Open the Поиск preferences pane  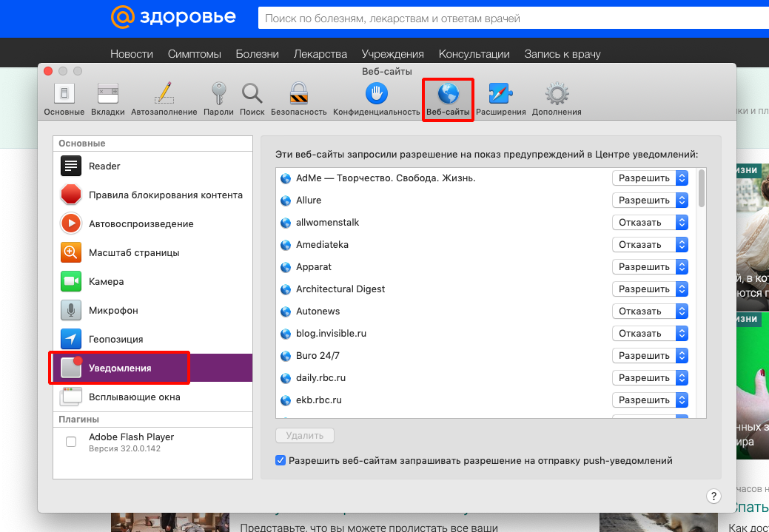tap(252, 100)
